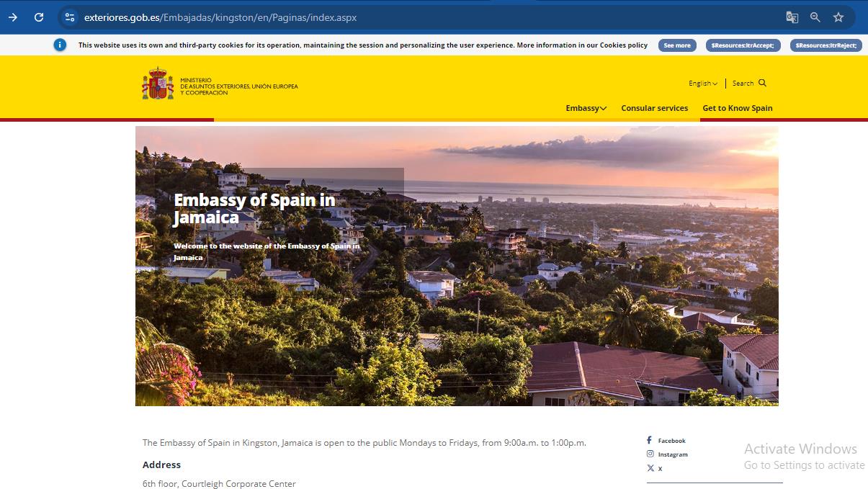Expand the English language selector
The width and height of the screenshot is (868, 489).
[702, 83]
